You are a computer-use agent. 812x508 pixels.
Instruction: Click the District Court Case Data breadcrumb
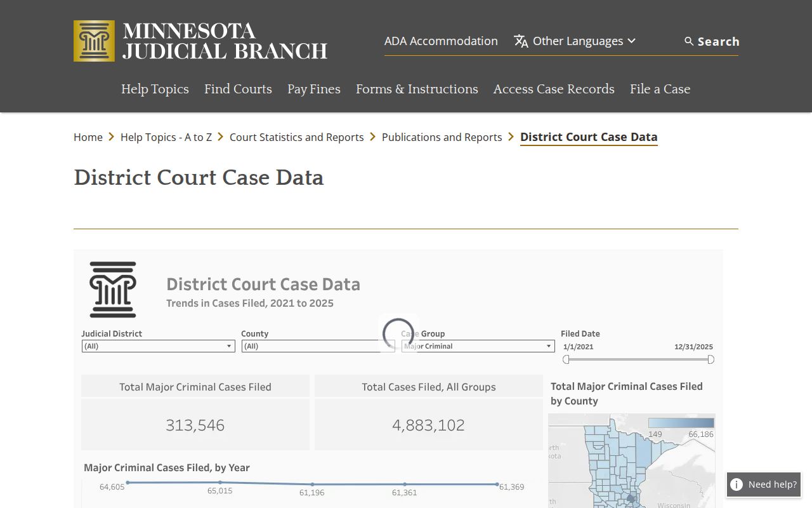pos(589,137)
